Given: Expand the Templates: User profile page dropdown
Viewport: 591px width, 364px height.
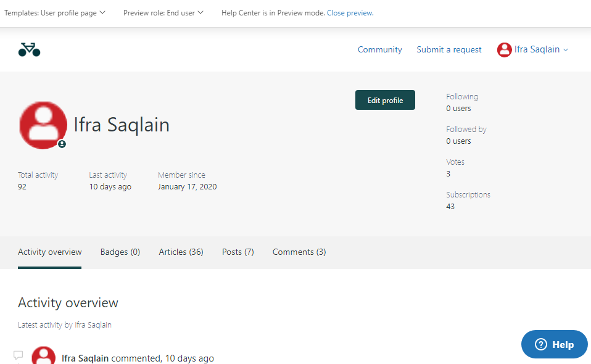Looking at the screenshot, I should click(55, 13).
